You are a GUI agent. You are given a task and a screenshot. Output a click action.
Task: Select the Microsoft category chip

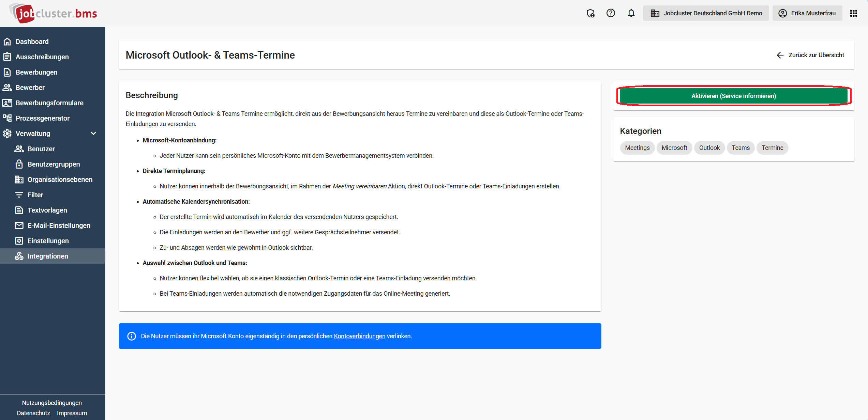(x=674, y=148)
